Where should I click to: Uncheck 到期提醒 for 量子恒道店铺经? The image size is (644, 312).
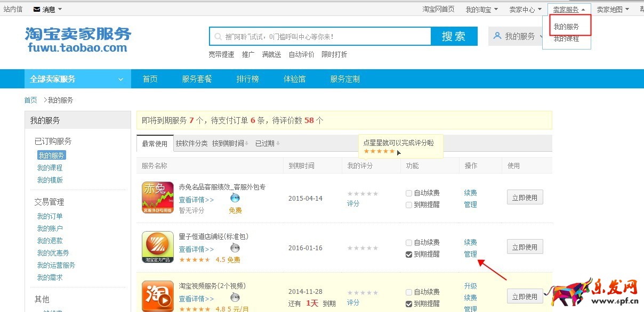[409, 254]
